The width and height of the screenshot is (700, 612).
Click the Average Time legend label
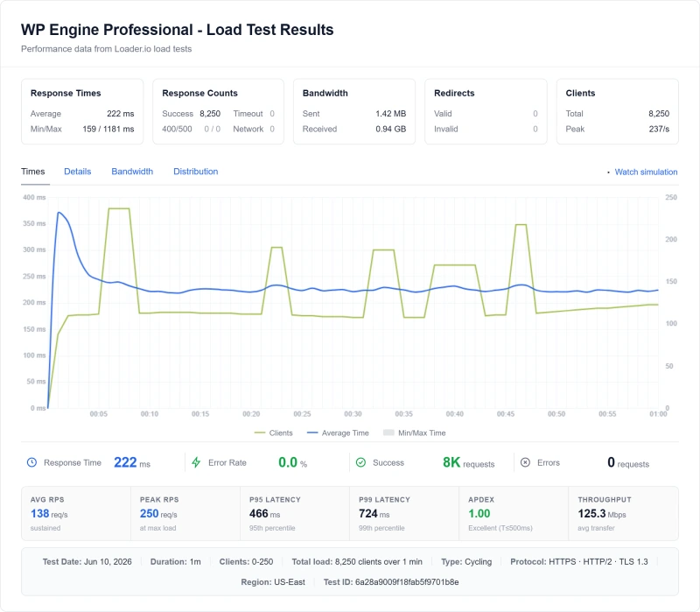[x=345, y=433]
